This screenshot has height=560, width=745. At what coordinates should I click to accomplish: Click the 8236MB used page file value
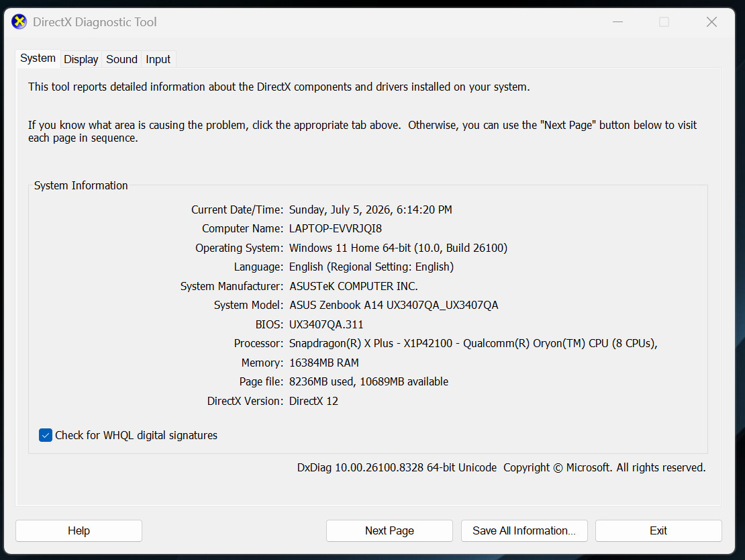368,382
